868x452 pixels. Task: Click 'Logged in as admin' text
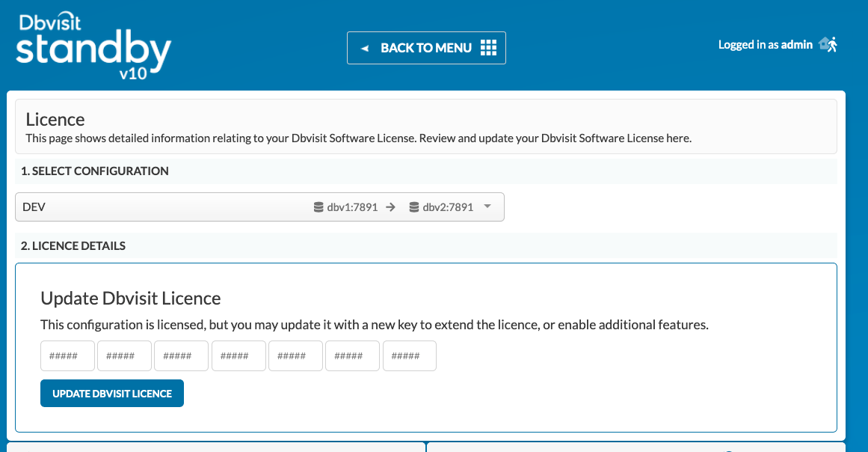[766, 45]
